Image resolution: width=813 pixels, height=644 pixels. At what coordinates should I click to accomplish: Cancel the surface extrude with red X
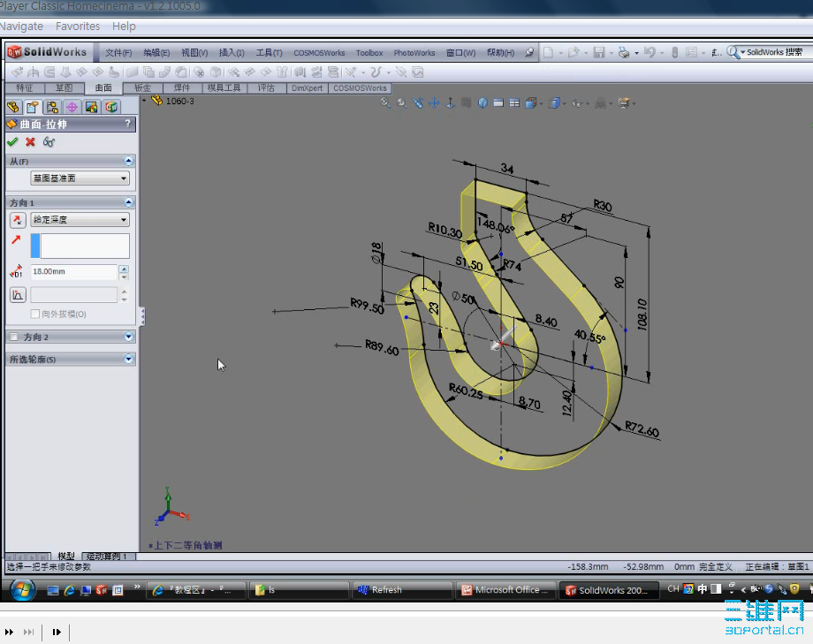pyautogui.click(x=31, y=141)
